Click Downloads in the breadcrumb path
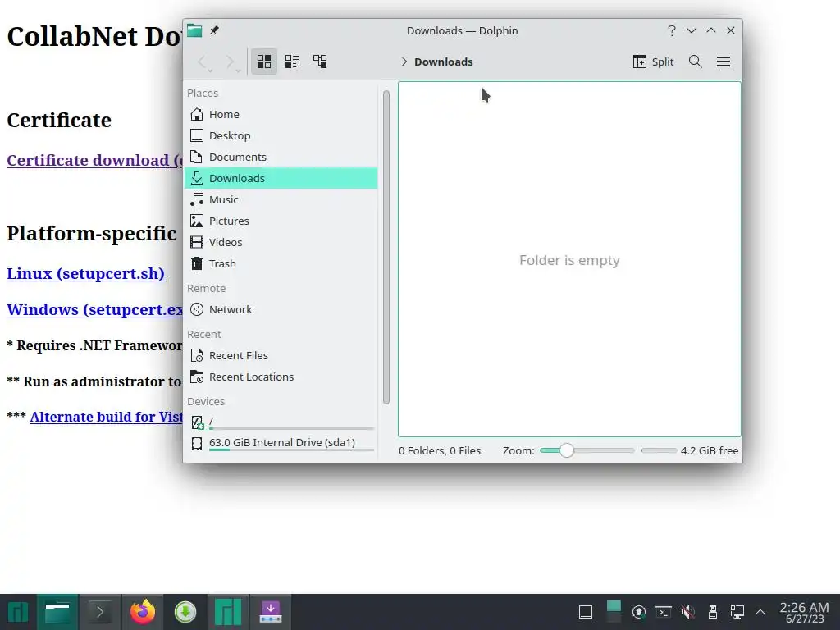 pyautogui.click(x=444, y=62)
